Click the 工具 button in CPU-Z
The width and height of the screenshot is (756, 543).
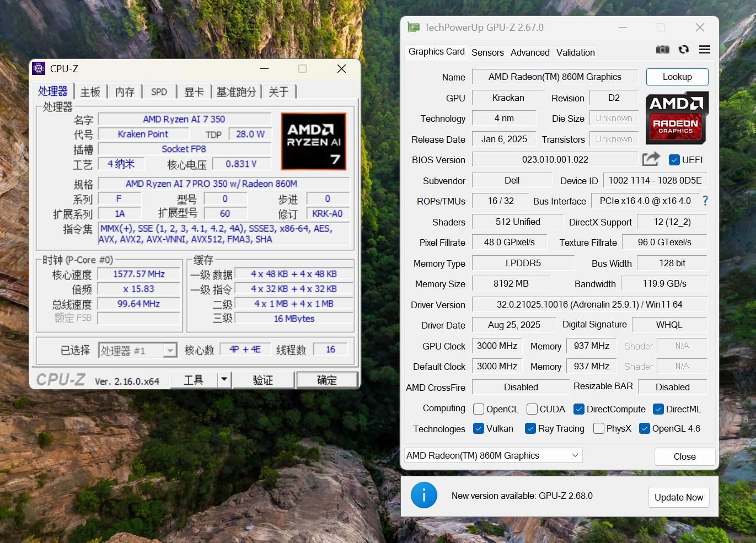(194, 379)
